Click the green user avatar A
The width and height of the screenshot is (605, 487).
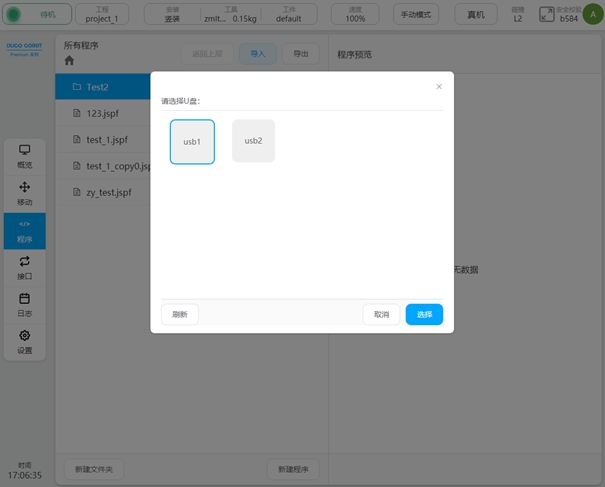click(x=590, y=14)
